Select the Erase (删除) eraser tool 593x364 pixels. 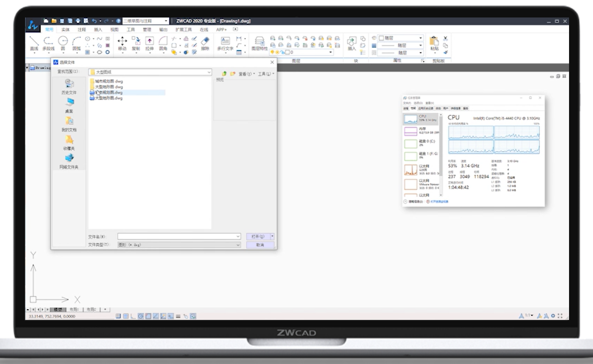coord(205,42)
